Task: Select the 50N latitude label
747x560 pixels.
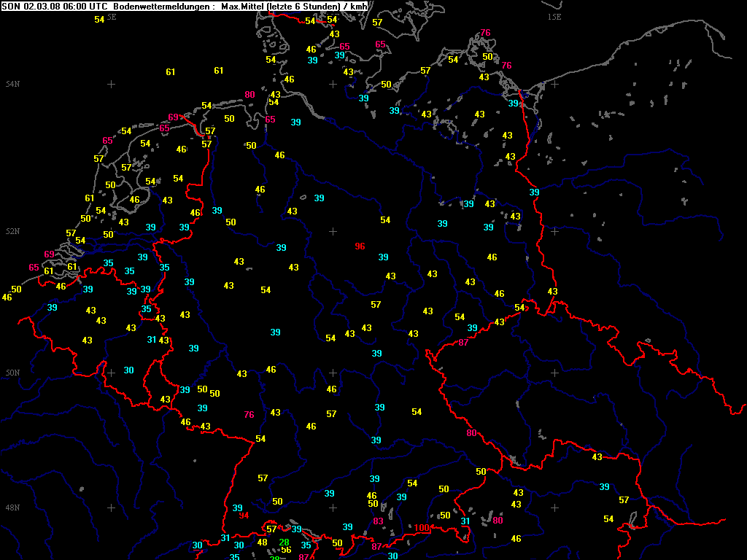Action: point(12,373)
